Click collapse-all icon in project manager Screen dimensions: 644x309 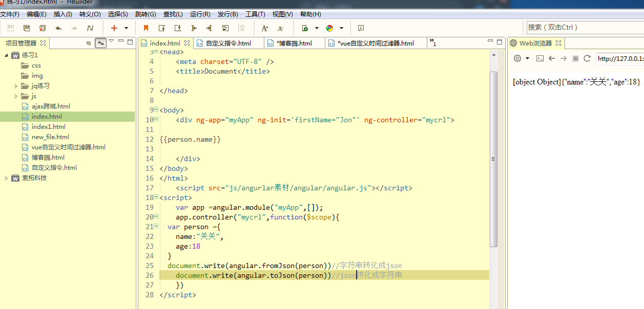coord(89,43)
